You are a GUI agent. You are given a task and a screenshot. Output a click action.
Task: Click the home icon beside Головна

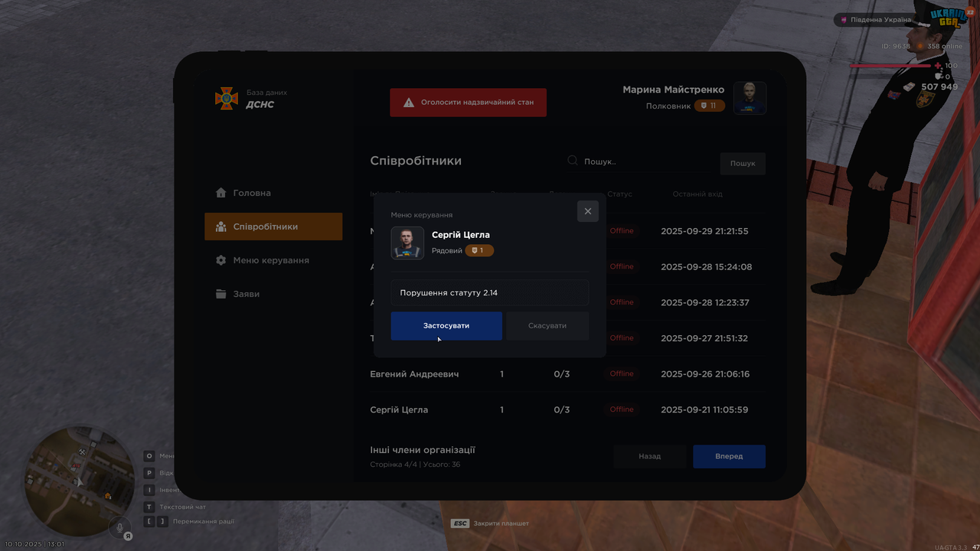coord(220,193)
